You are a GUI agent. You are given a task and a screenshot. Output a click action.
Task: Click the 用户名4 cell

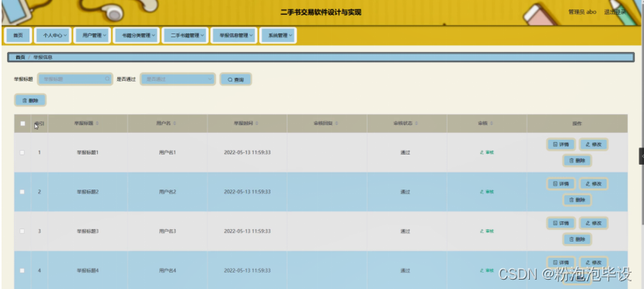[167, 270]
